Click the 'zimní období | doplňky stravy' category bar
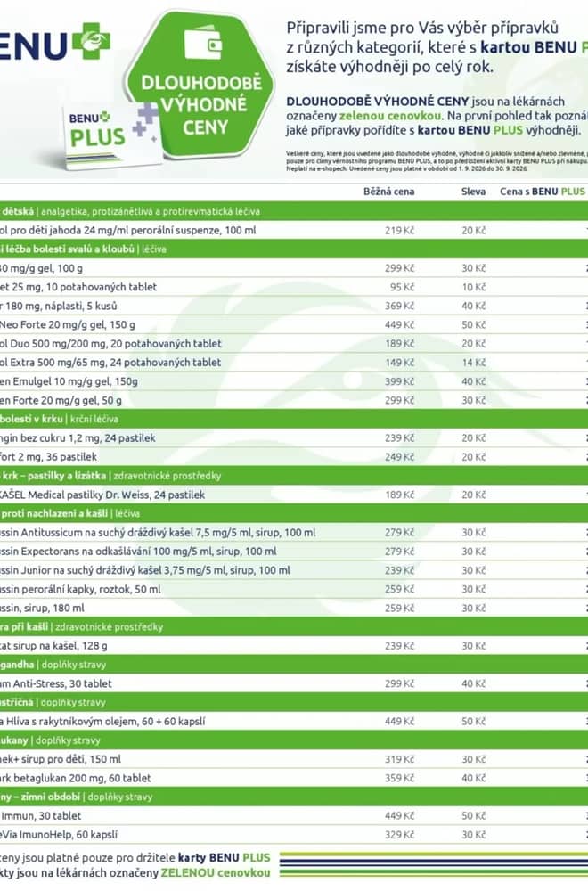The height and width of the screenshot is (891, 588). 294,797
